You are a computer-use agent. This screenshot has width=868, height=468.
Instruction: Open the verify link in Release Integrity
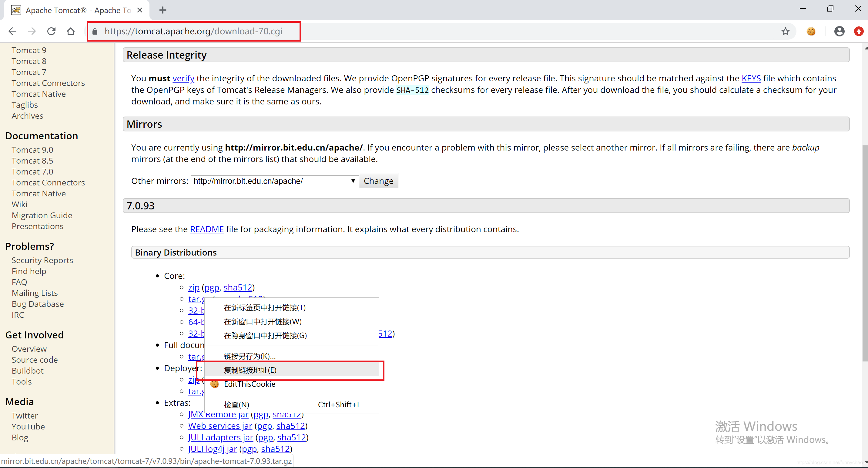pyautogui.click(x=183, y=78)
